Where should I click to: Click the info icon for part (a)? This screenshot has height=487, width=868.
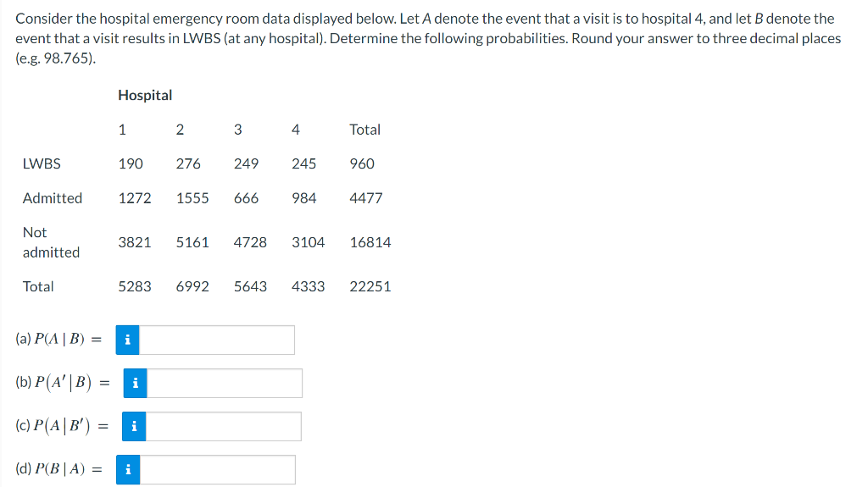click(x=127, y=340)
